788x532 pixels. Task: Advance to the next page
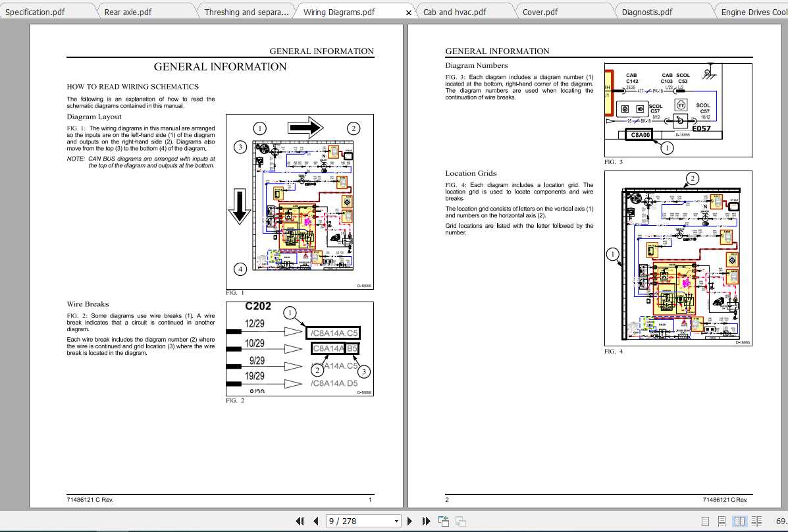[409, 521]
